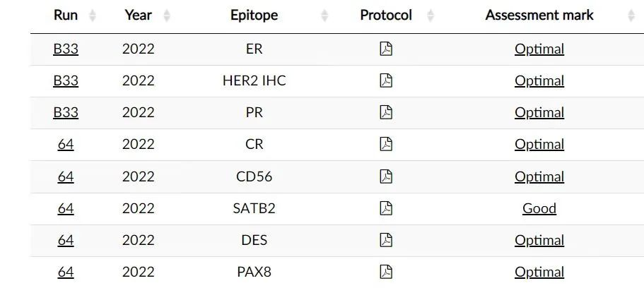Open the PR protocol PDF icon
644x288 pixels.
386,112
